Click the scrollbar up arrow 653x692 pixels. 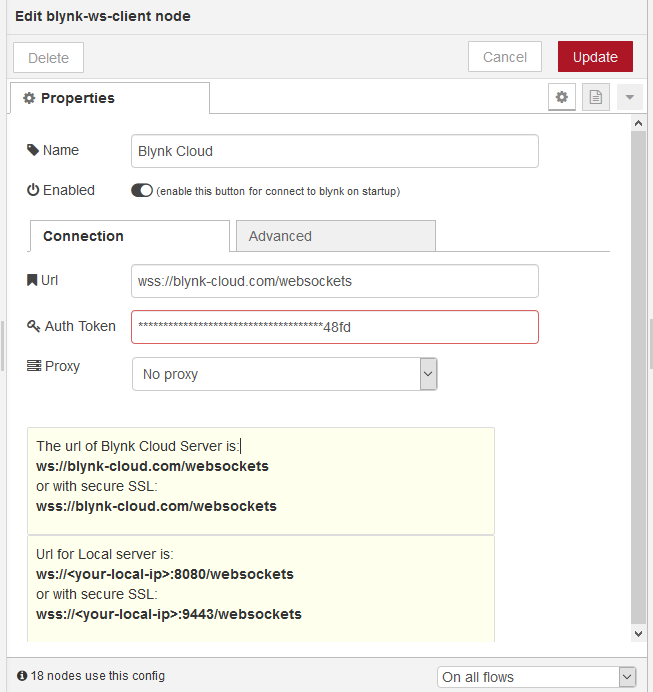638,123
